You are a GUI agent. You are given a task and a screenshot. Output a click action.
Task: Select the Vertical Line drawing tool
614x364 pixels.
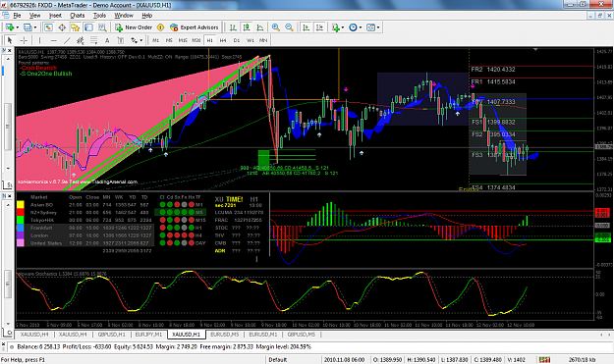click(x=39, y=40)
